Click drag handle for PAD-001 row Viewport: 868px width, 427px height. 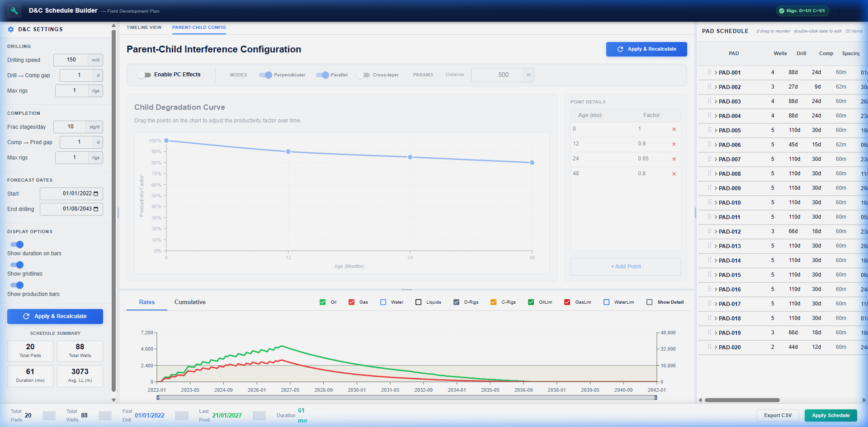coord(709,72)
